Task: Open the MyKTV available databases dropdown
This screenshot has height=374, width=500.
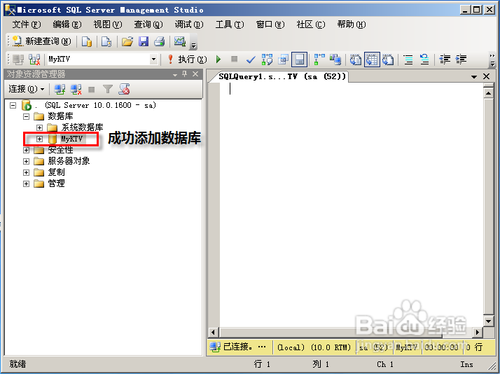Action: (153, 59)
